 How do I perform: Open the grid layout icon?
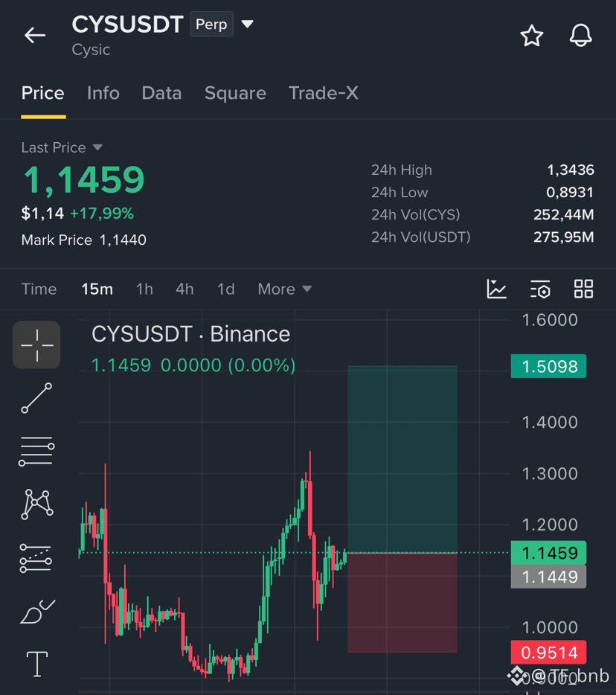click(583, 289)
